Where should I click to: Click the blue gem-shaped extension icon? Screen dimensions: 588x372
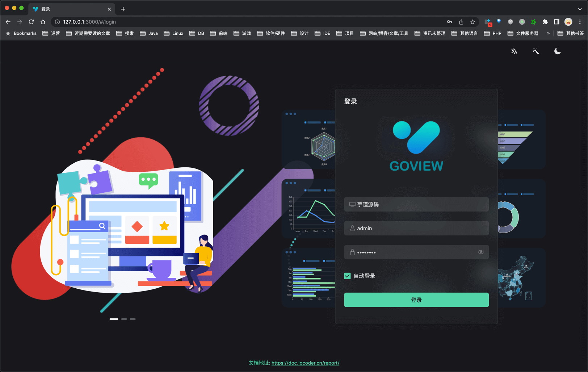pyautogui.click(x=499, y=22)
